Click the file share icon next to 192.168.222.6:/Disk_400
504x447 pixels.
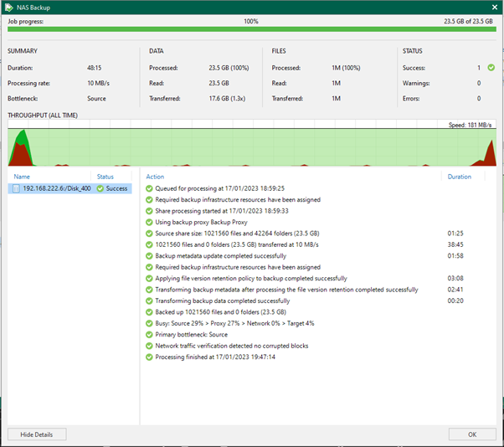[x=16, y=188]
